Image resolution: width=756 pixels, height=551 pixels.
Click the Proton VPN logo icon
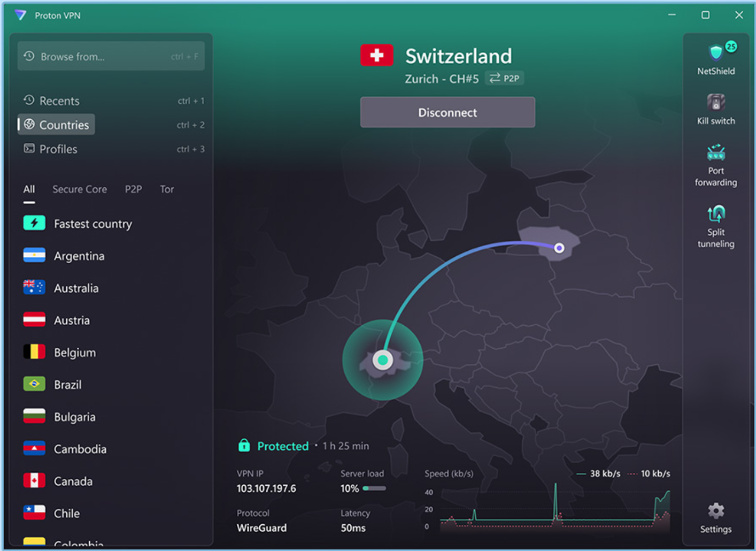[x=20, y=15]
